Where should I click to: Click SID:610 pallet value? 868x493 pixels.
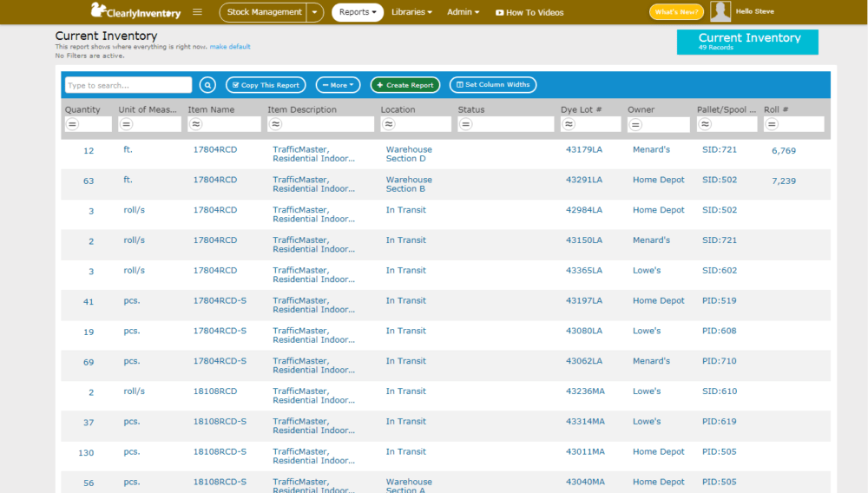(719, 391)
